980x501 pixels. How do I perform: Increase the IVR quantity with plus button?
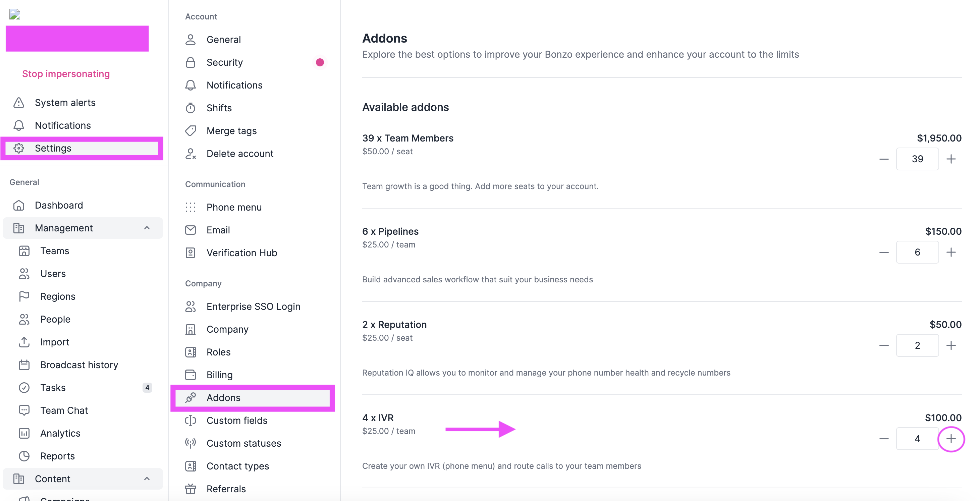[x=951, y=439]
